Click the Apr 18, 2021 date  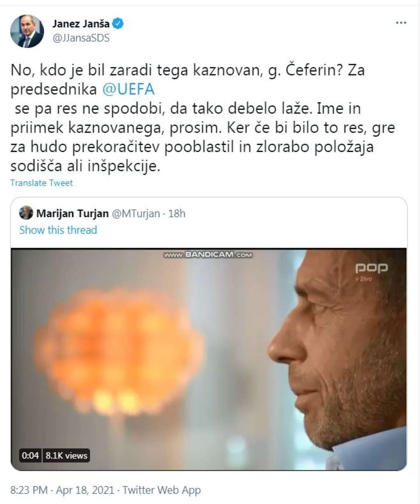click(85, 490)
